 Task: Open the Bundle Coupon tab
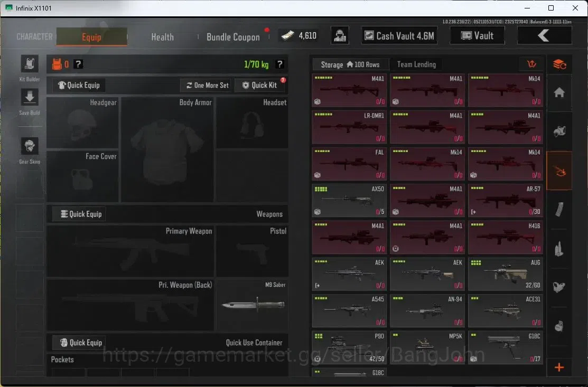(x=233, y=37)
